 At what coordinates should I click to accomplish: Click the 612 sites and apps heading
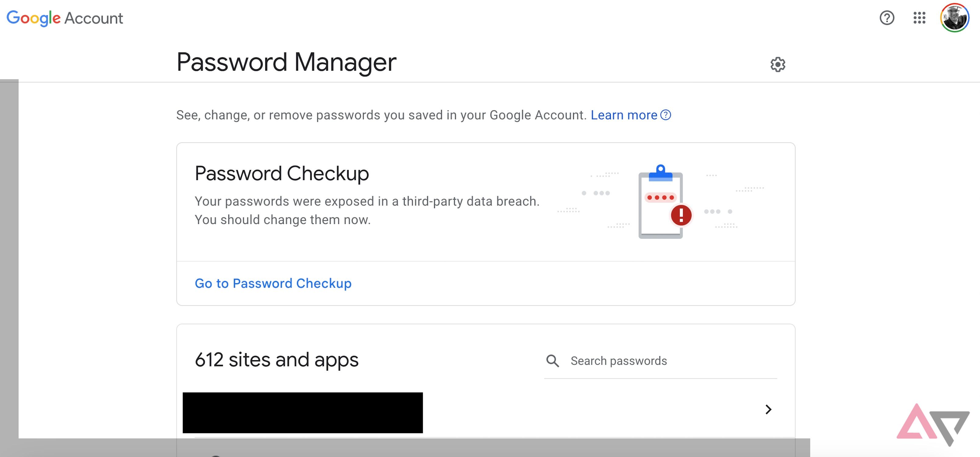276,360
